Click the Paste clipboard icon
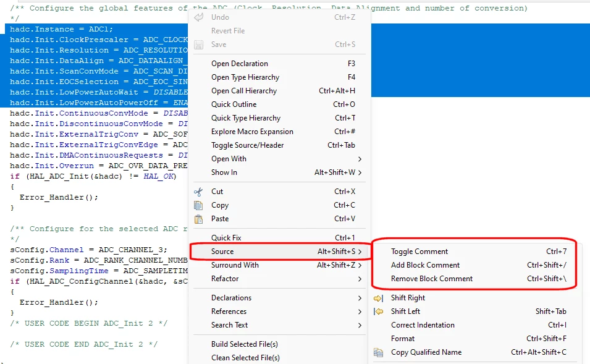590x364 pixels. 198,219
